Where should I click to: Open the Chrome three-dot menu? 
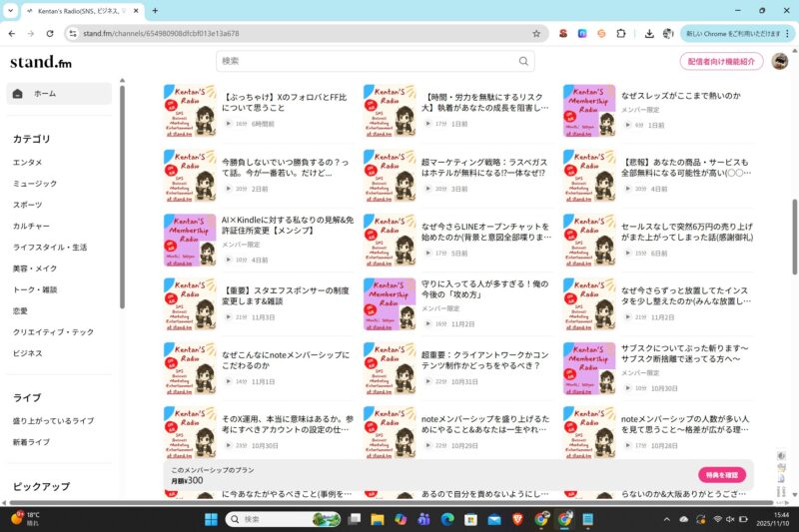pos(786,33)
